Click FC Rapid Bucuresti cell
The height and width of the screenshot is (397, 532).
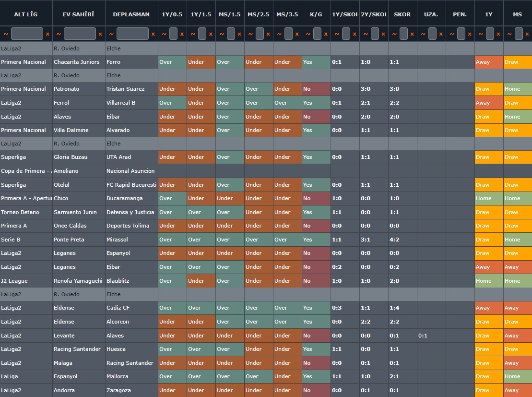pos(131,185)
